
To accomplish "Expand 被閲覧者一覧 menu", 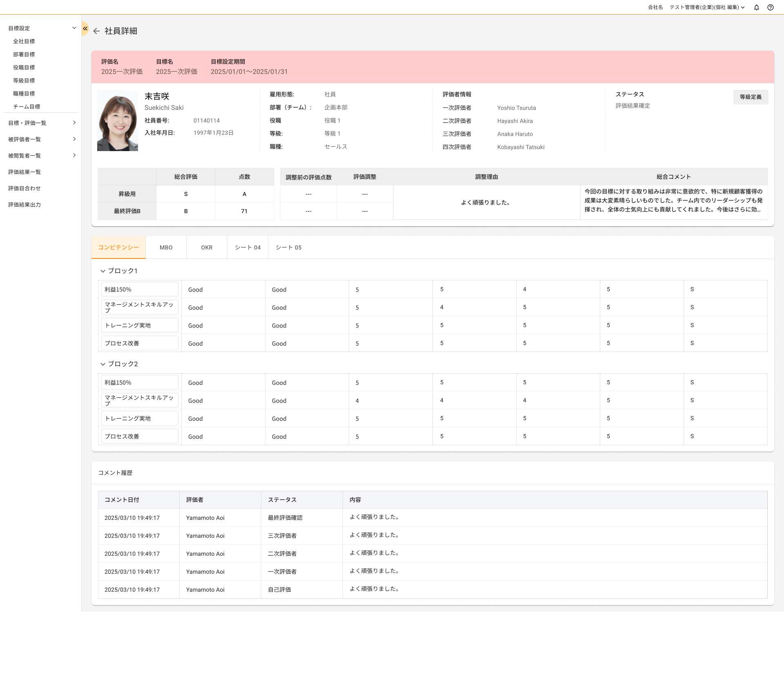I will pyautogui.click(x=74, y=155).
